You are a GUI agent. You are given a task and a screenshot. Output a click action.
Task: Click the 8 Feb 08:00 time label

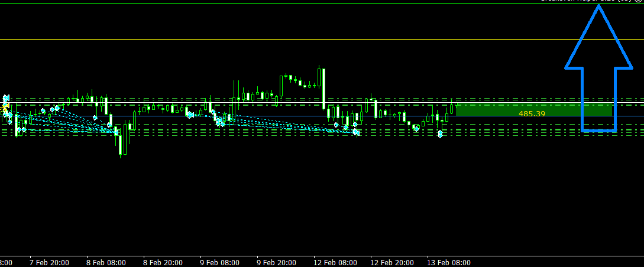click(x=105, y=262)
